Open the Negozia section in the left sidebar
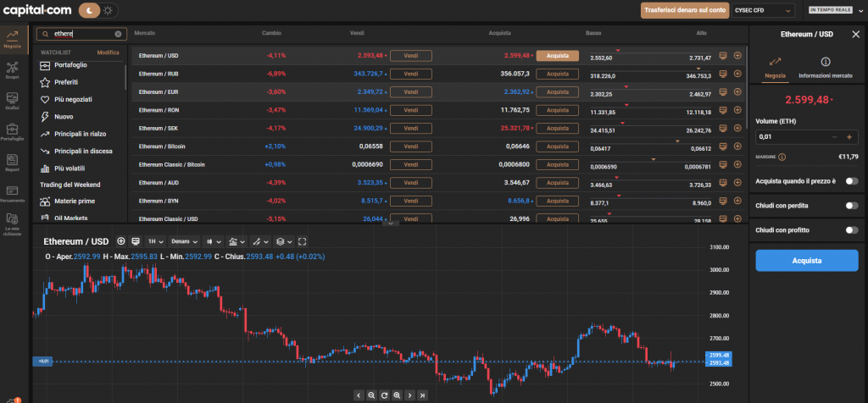The height and width of the screenshot is (403, 868). click(12, 40)
